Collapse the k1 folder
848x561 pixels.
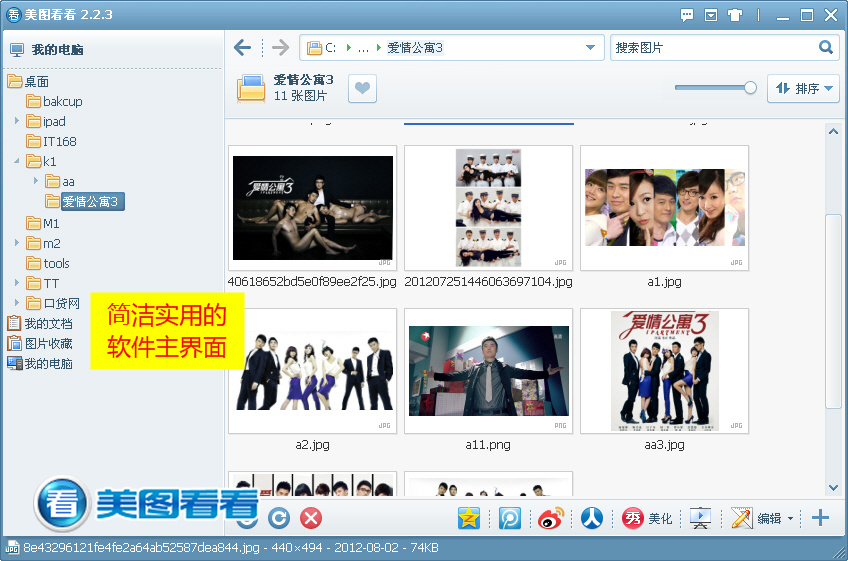tap(17, 161)
